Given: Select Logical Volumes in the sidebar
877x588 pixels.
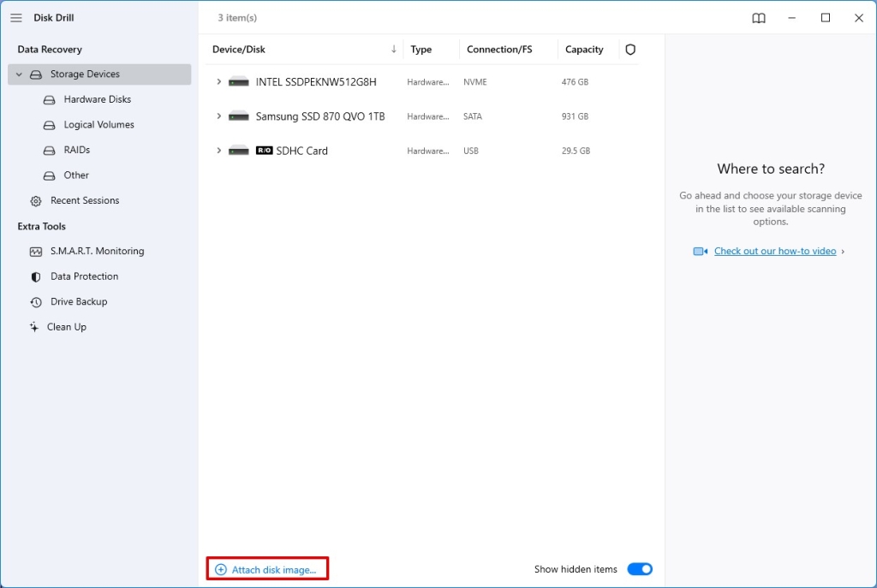Looking at the screenshot, I should (x=97, y=124).
